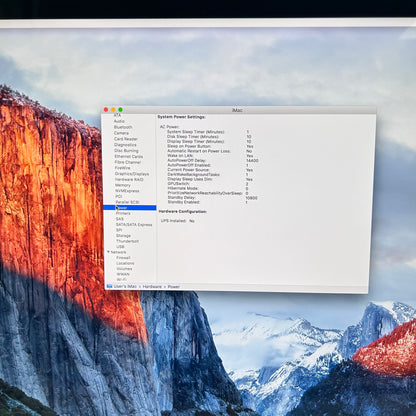Select Volumes under Network

124,269
